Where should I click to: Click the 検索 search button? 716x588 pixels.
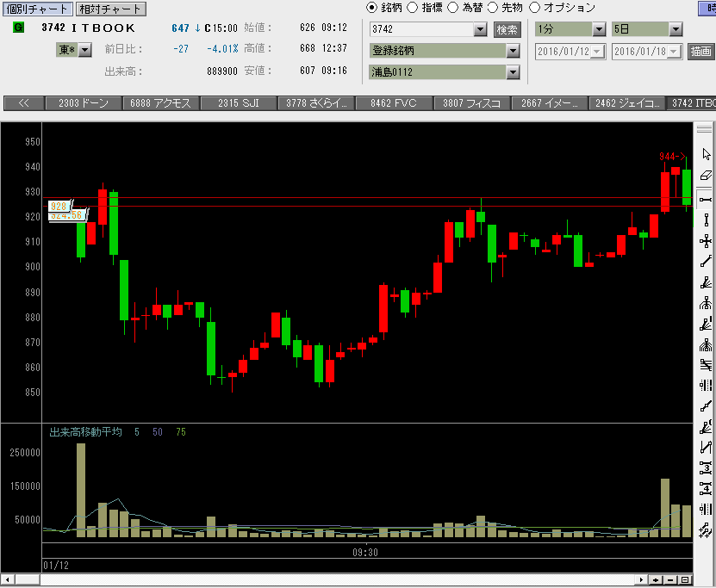(507, 29)
